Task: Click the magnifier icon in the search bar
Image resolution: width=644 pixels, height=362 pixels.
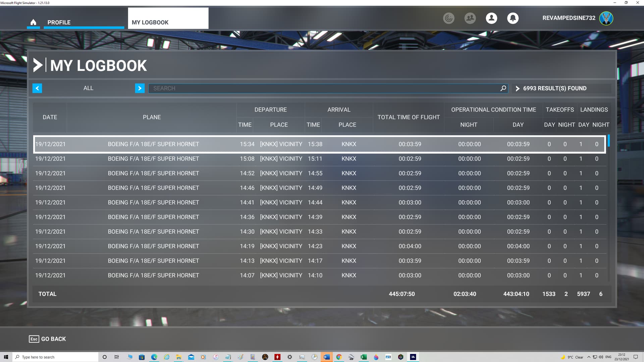Action: tap(503, 88)
